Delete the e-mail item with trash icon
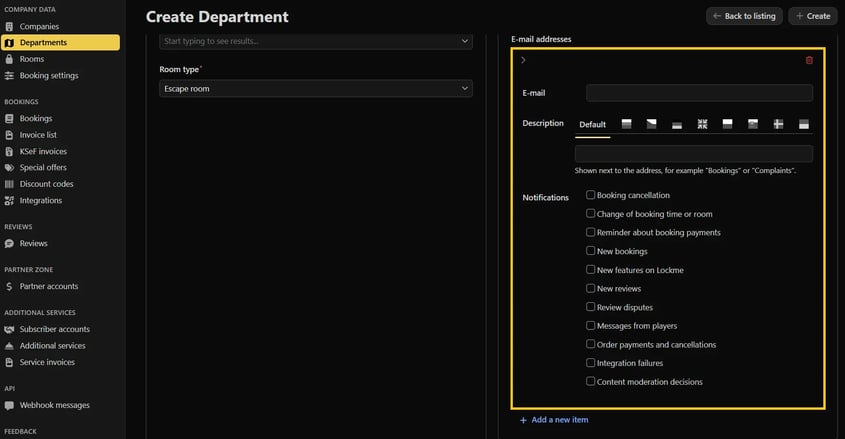The image size is (845, 439). pyautogui.click(x=809, y=60)
